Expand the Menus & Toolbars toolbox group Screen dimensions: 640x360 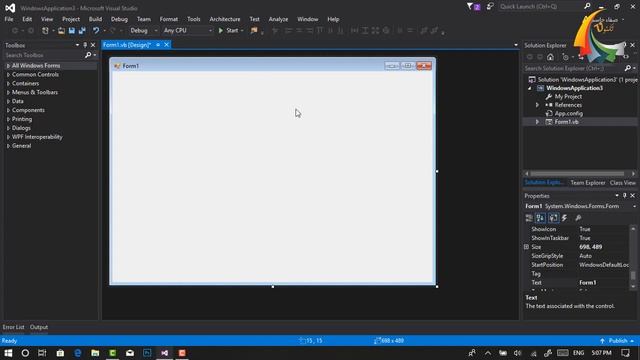tap(8, 93)
